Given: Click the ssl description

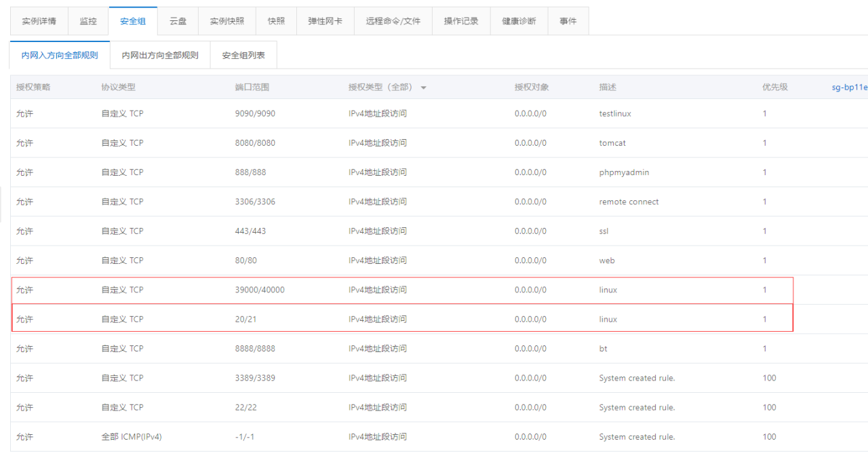Looking at the screenshot, I should click(604, 231).
